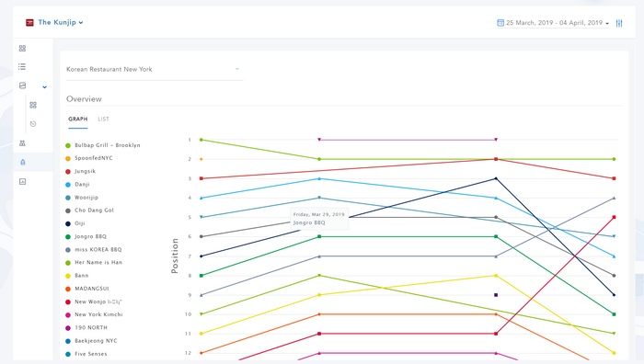Image resolution: width=644 pixels, height=364 pixels.
Task: Open the dashboard grid icon in sidebar
Action: pyautogui.click(x=22, y=49)
